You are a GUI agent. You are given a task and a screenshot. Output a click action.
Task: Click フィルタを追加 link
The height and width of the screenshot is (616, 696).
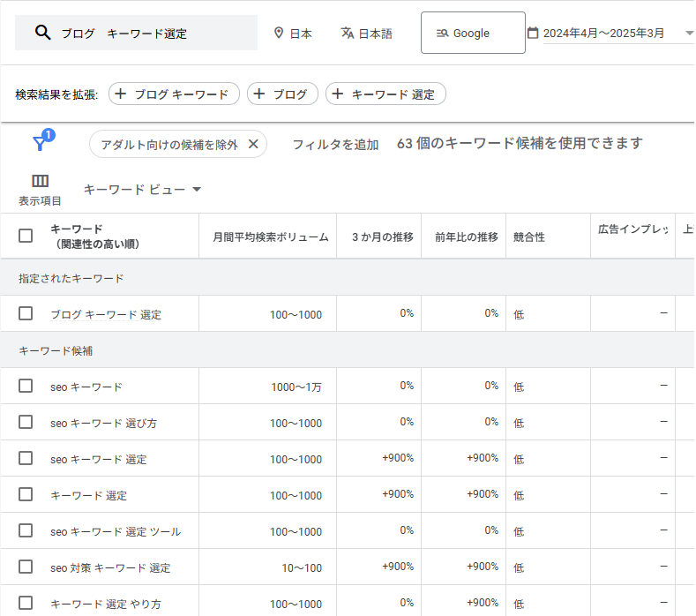[x=335, y=144]
